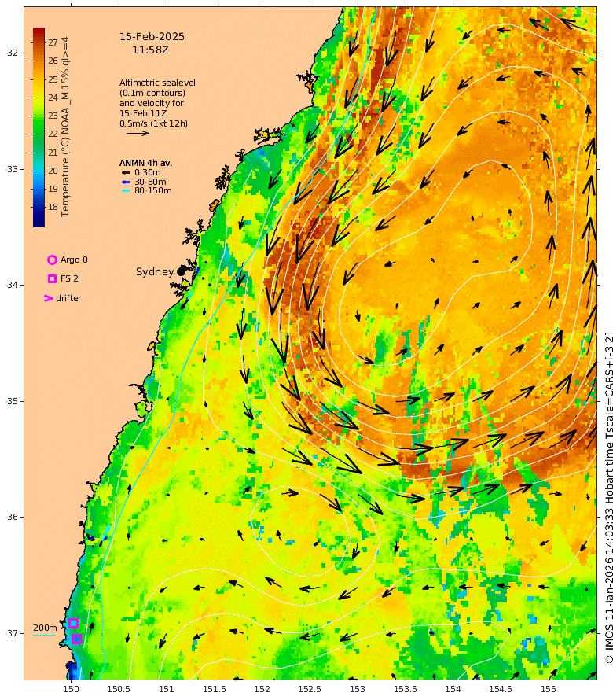The height and width of the screenshot is (700, 613).
Task: Click the 151.5 longitude axis label
Action: pyautogui.click(x=214, y=689)
